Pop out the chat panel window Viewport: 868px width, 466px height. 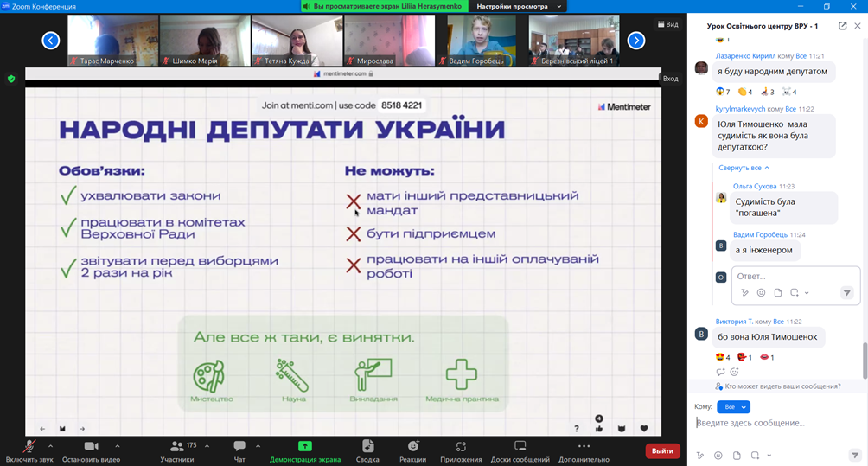point(842,26)
